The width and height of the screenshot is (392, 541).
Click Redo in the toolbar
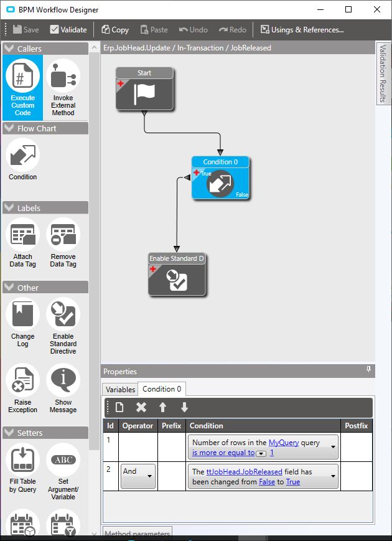[x=232, y=30]
